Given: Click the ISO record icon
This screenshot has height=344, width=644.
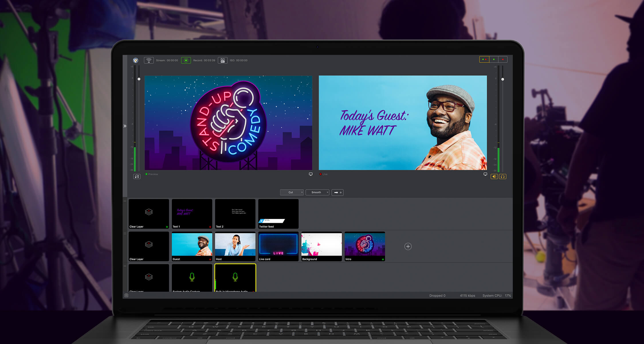Looking at the screenshot, I should [223, 60].
